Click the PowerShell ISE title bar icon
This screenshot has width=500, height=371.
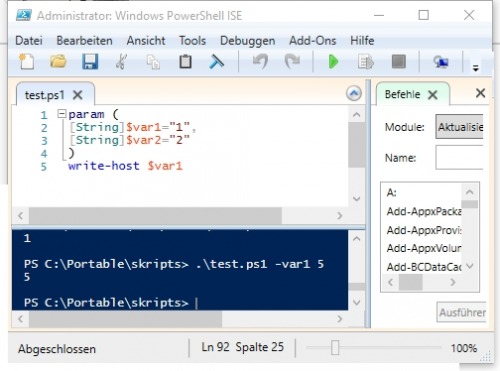click(23, 15)
